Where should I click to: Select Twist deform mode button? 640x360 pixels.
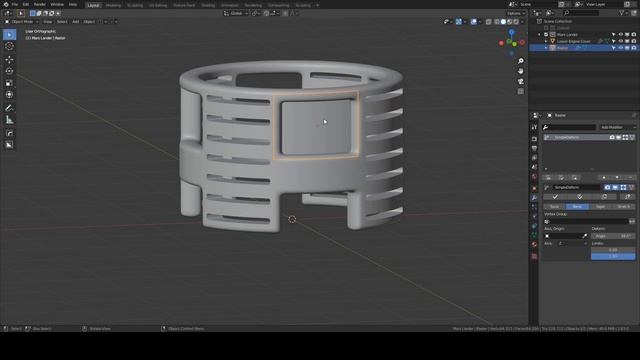(554, 207)
